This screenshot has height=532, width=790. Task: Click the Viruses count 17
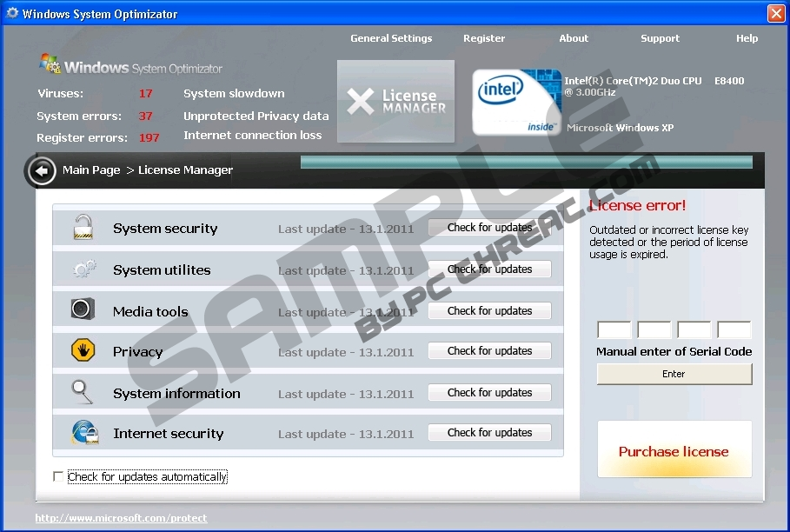146,94
